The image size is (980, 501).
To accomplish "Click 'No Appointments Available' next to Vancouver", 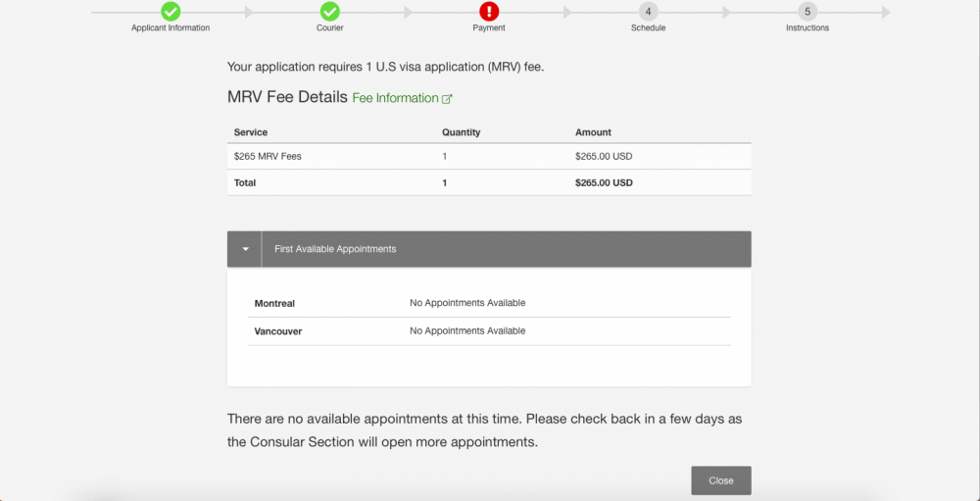I will (467, 330).
